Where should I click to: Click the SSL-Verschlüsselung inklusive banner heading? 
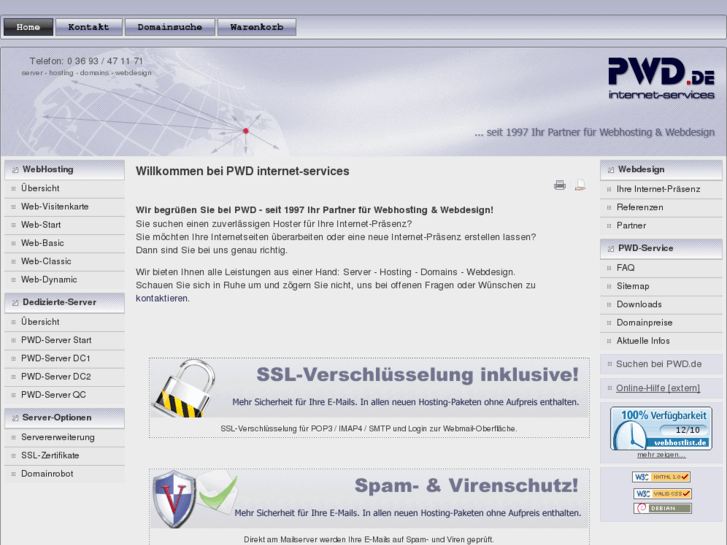(x=418, y=375)
